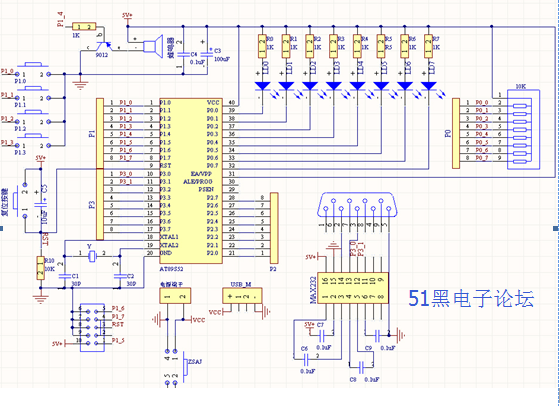Click the USB_M connector block
The width and height of the screenshot is (560, 406).
[x=242, y=296]
